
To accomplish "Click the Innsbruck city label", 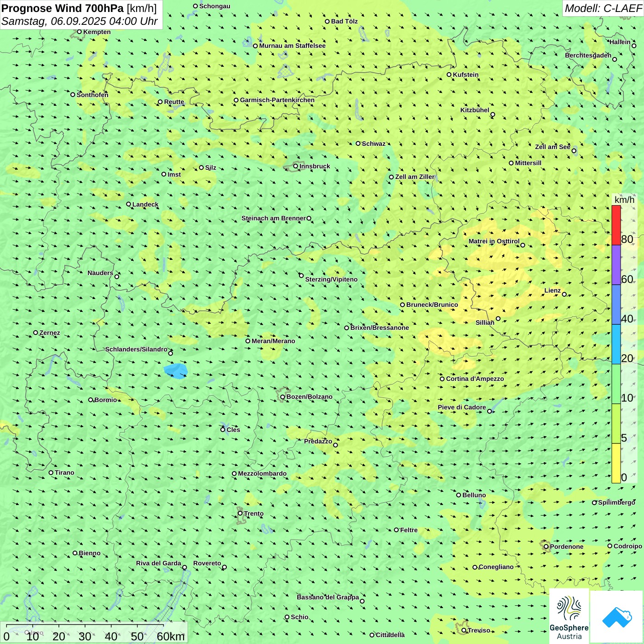I will 315,166.
